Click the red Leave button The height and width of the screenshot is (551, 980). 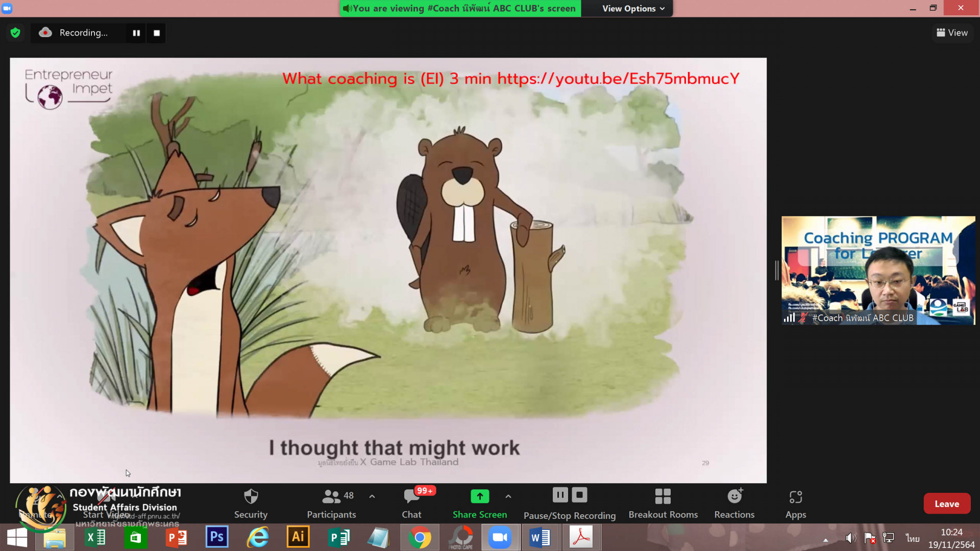coord(946,504)
